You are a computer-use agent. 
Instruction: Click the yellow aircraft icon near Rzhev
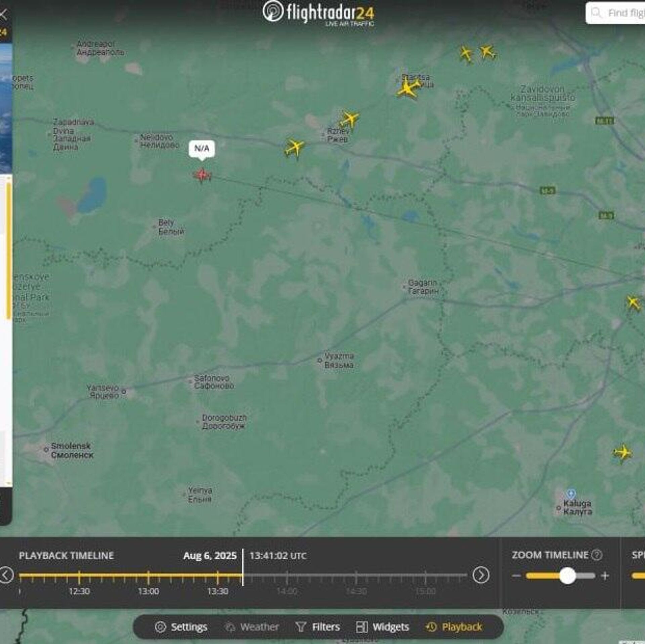(349, 119)
